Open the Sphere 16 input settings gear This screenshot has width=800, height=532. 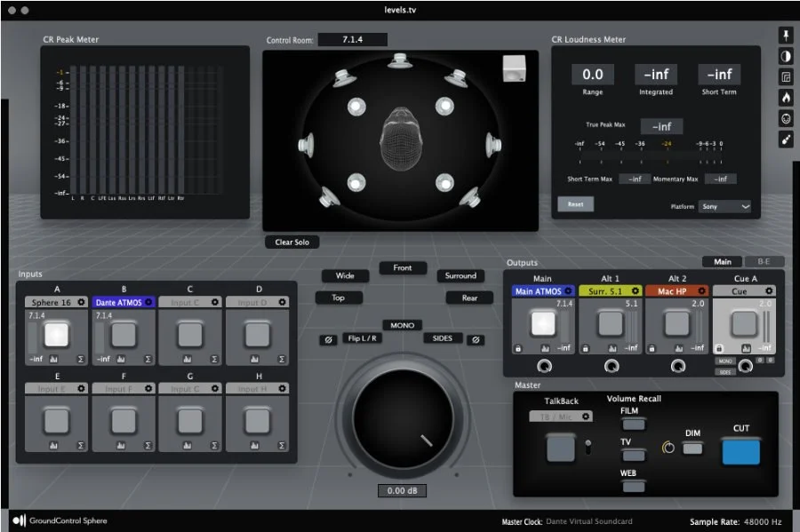(81, 300)
